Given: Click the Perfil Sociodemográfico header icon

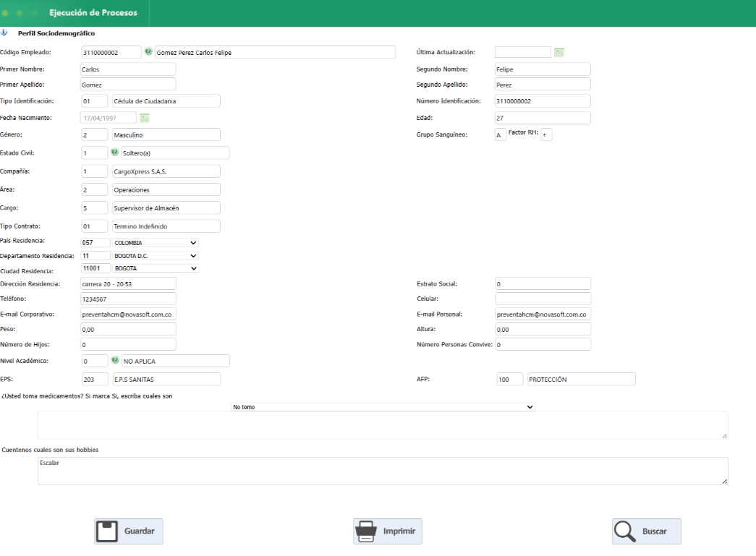Looking at the screenshot, I should 4,33.
